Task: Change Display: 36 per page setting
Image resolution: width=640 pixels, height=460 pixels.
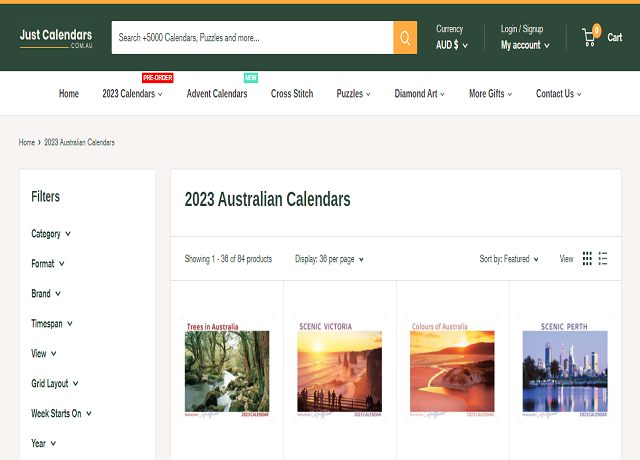Action: [x=329, y=259]
